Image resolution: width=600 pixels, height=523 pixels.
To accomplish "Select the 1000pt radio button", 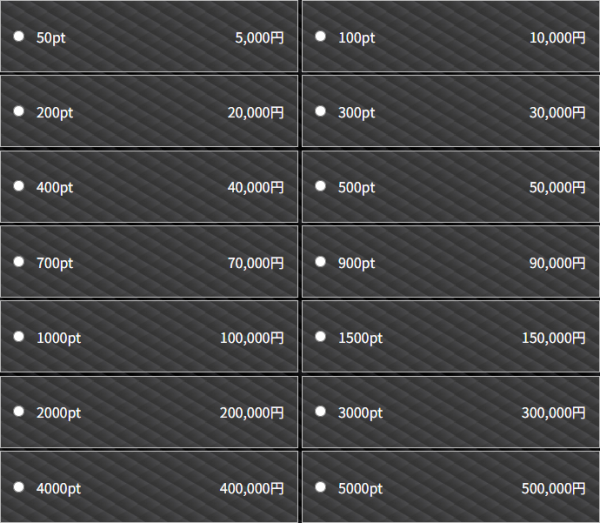I will coord(19,337).
